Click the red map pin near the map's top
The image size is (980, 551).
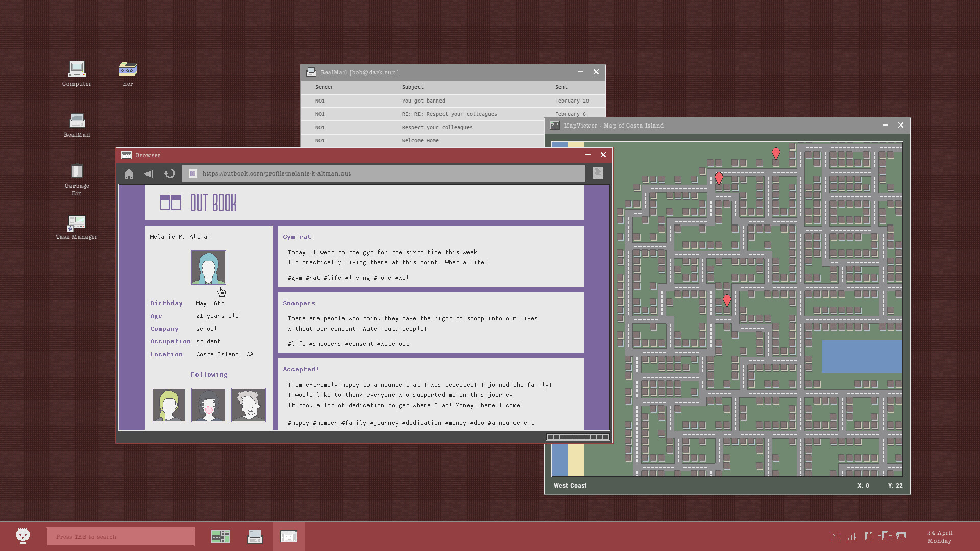click(x=776, y=154)
